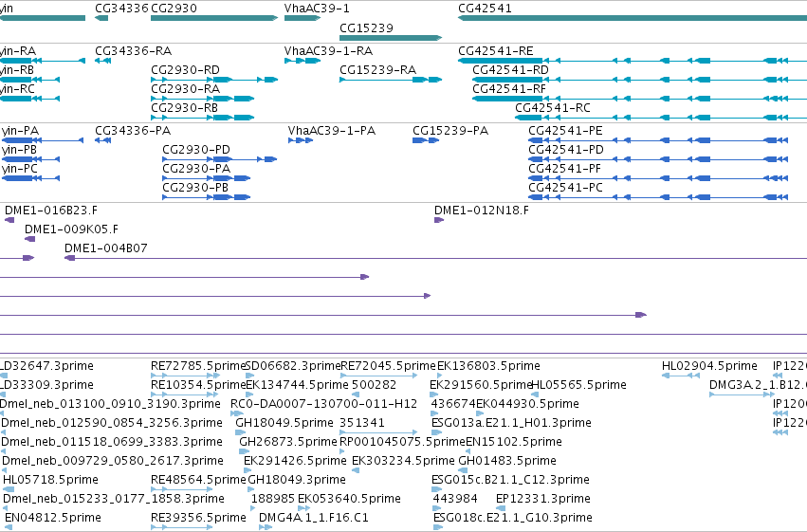Click the CG42541-RC transcript label
The height and width of the screenshot is (532, 807).
pos(553,108)
